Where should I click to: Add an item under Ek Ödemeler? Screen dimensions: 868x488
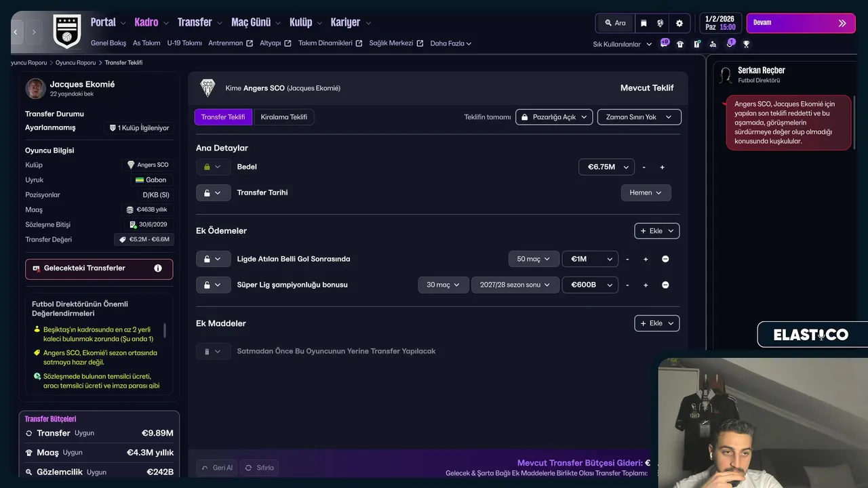click(x=656, y=231)
